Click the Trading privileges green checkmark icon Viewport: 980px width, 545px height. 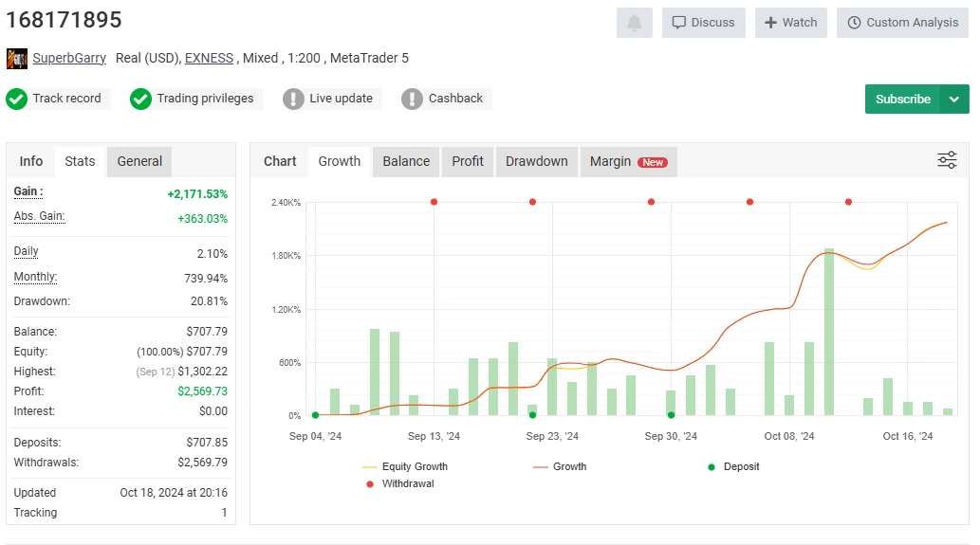point(140,99)
